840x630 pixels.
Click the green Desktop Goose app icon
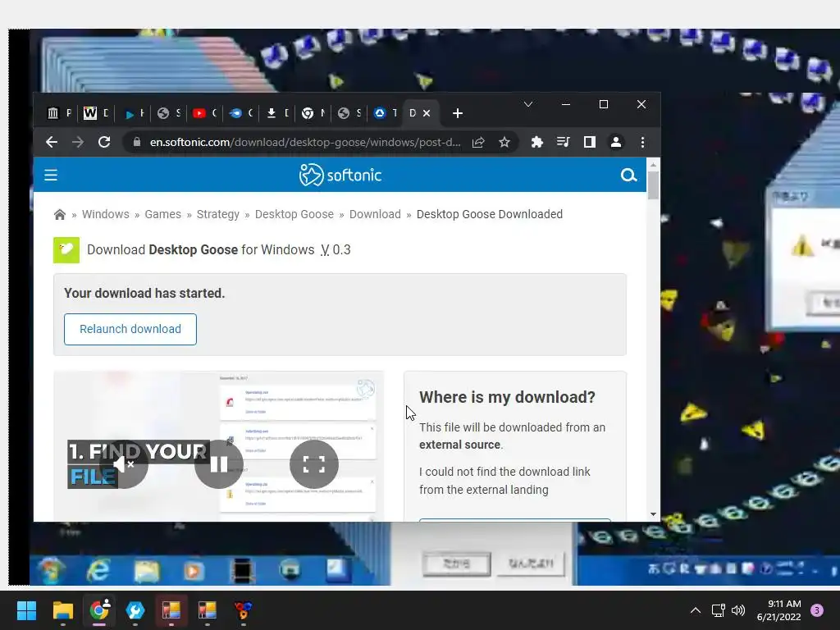coord(66,250)
